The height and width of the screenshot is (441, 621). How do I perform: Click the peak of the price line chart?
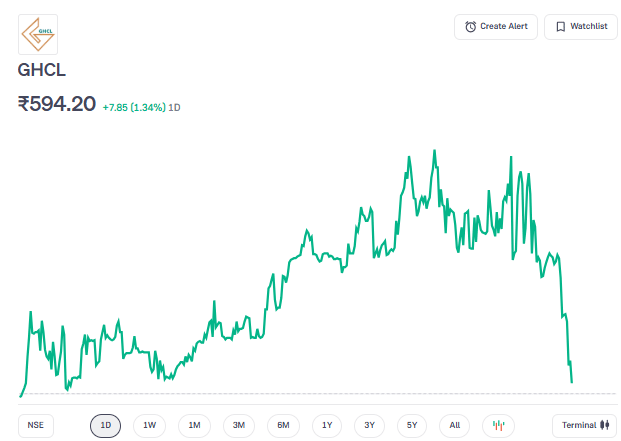click(x=434, y=151)
